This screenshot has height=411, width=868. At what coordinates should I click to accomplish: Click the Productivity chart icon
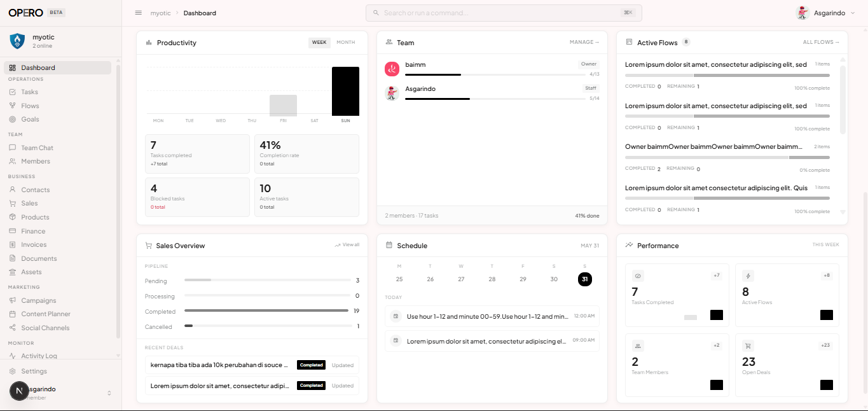149,43
